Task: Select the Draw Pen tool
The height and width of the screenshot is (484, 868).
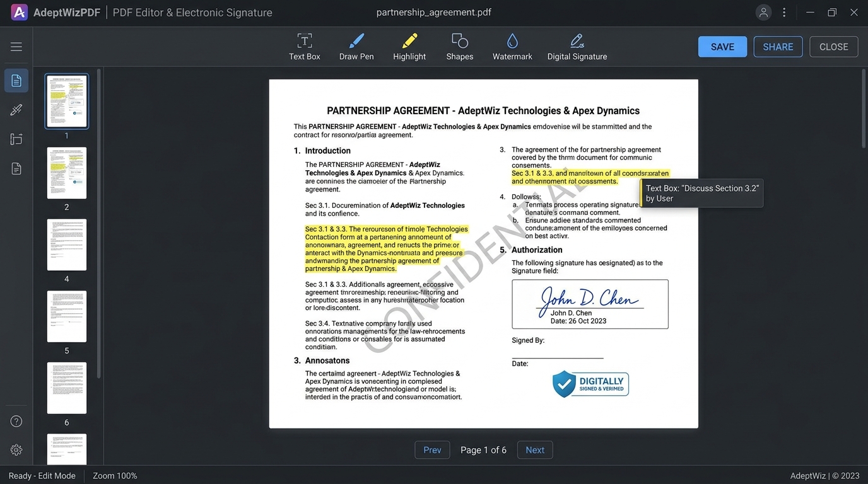Action: click(x=356, y=47)
